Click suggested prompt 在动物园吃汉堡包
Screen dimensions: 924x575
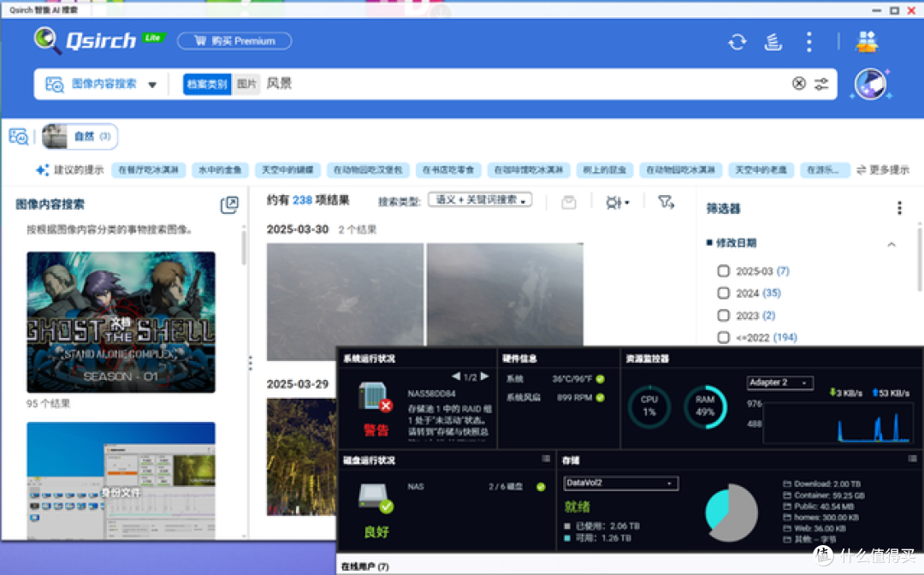[368, 169]
